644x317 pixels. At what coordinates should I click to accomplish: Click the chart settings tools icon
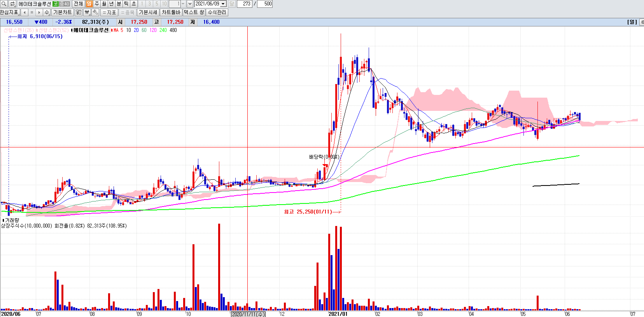(79, 12)
